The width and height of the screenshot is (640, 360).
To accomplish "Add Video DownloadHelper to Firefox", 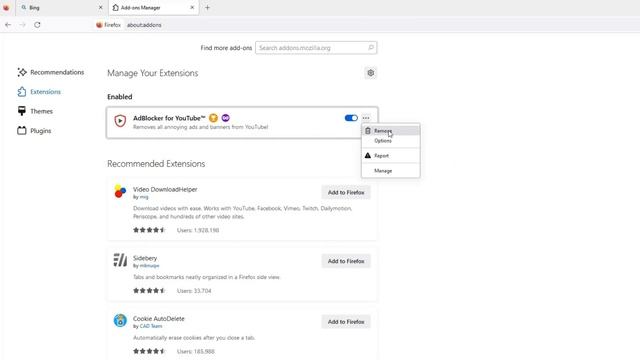I will 346,192.
